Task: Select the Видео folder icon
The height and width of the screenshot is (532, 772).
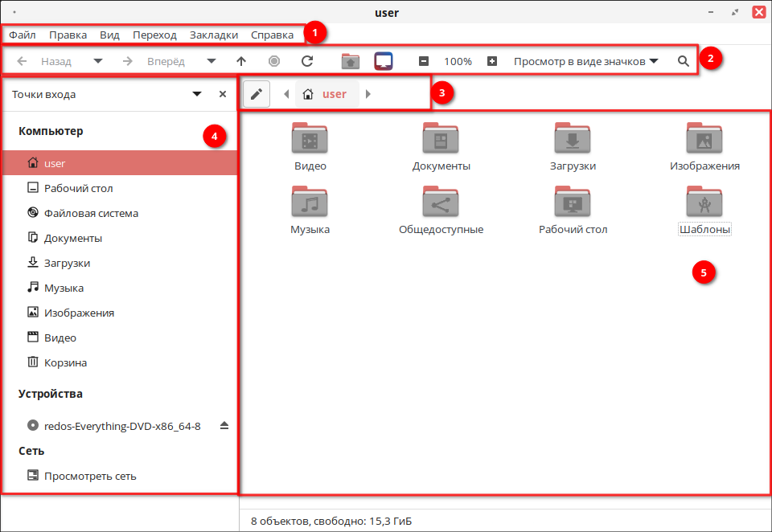Action: [x=310, y=137]
